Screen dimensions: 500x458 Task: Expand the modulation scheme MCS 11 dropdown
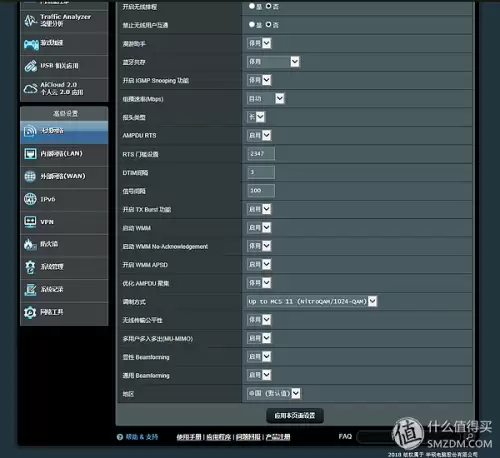coord(312,301)
